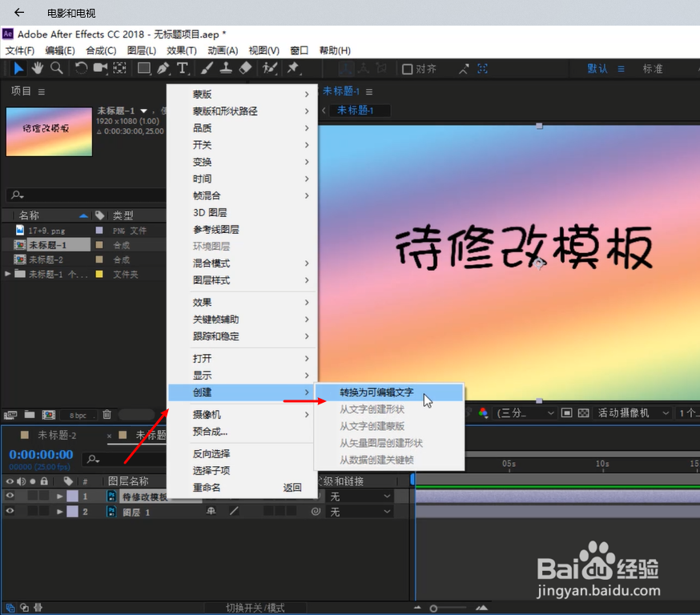The image size is (700, 615).
Task: Toggle the / quality switch for 图层 1
Action: point(234,511)
